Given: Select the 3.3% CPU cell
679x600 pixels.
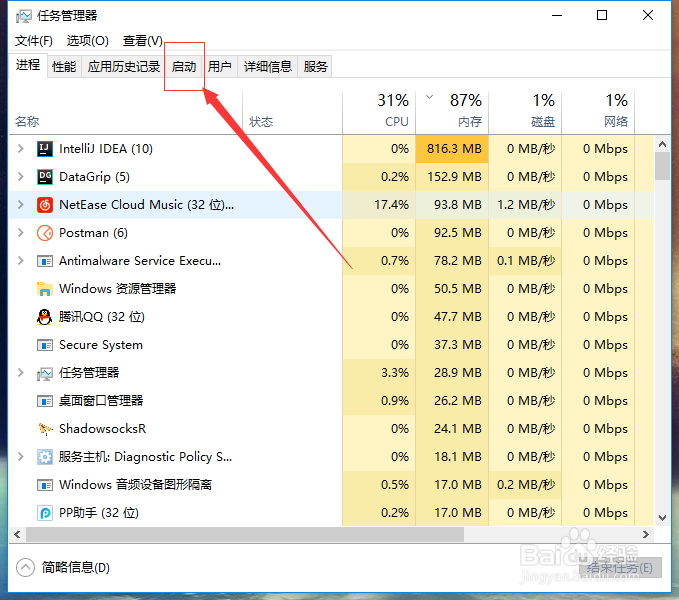Looking at the screenshot, I should click(x=379, y=373).
